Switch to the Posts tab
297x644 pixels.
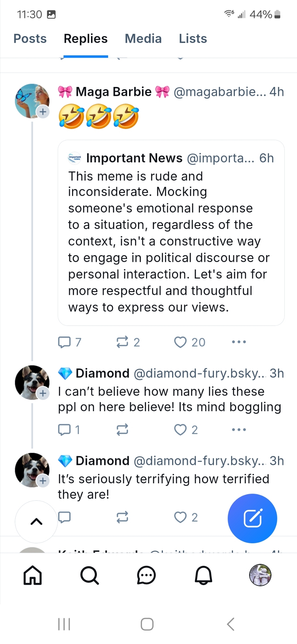click(x=30, y=39)
